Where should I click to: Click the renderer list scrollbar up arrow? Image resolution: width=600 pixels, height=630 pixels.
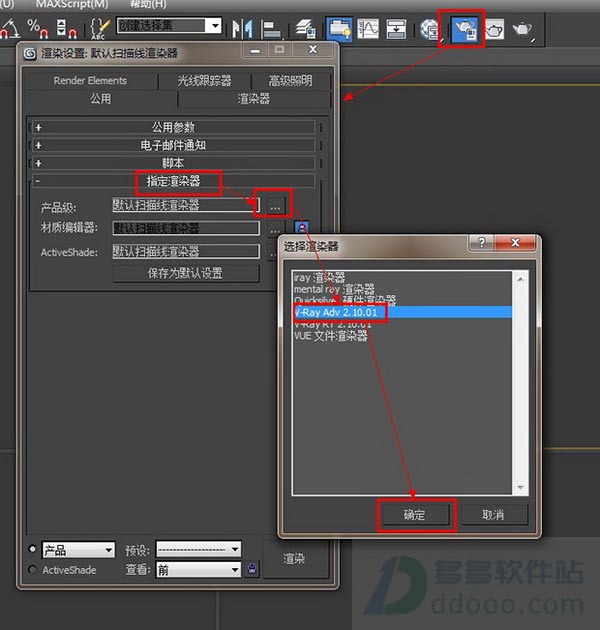[x=521, y=279]
